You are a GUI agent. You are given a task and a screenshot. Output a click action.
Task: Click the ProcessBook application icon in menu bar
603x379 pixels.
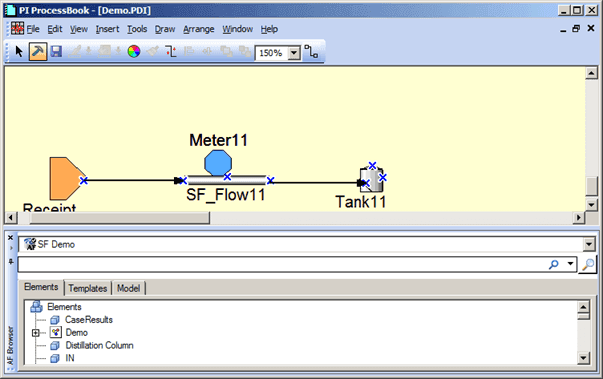[x=17, y=28]
